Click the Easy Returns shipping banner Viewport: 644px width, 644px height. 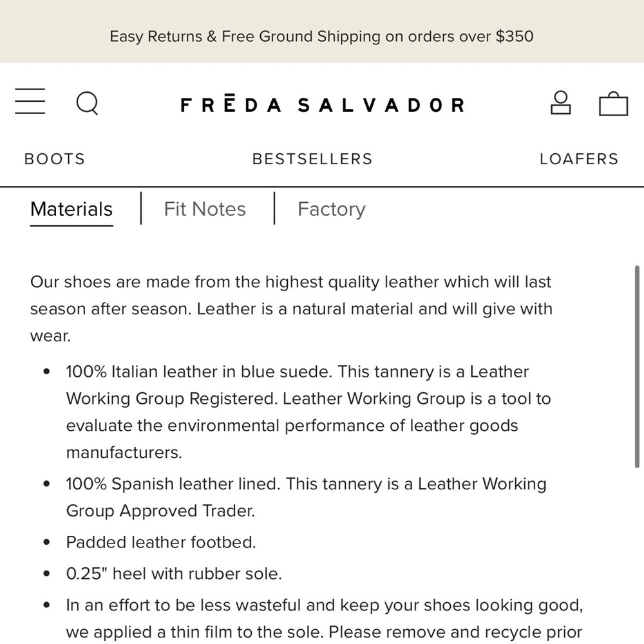[321, 36]
